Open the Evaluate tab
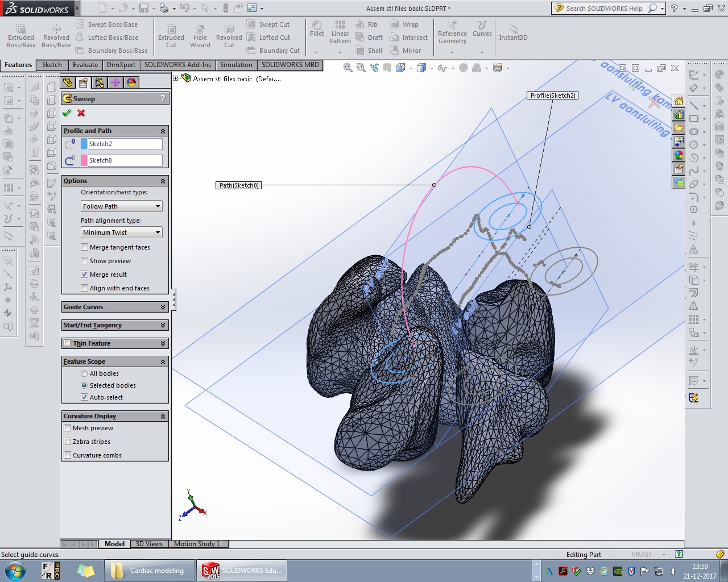 [x=85, y=65]
